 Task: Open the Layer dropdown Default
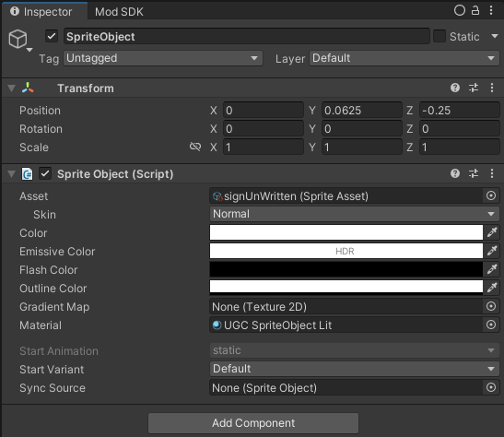point(404,58)
